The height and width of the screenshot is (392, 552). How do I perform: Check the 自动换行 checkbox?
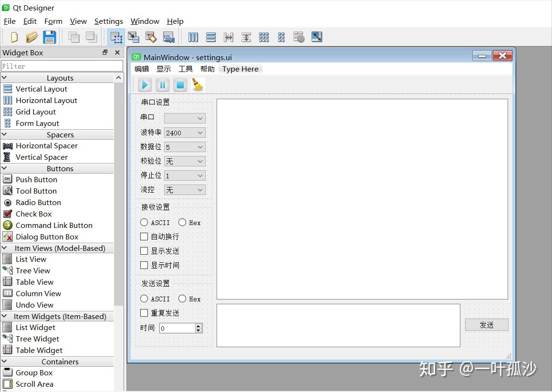(145, 237)
